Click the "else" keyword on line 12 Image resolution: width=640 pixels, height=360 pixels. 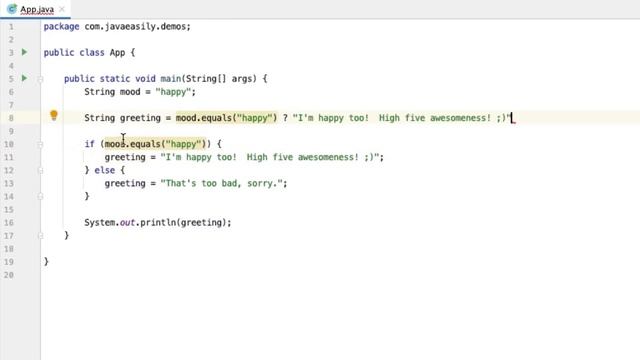(x=104, y=170)
